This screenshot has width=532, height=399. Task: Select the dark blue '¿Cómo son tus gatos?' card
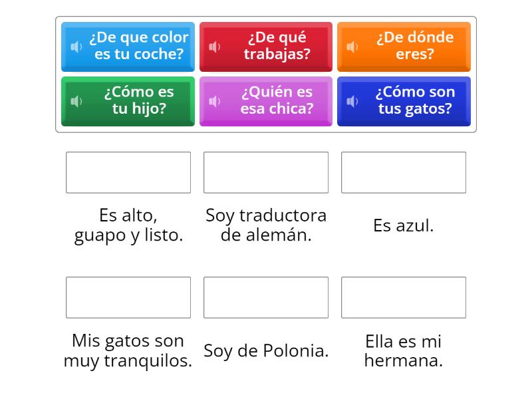click(409, 101)
